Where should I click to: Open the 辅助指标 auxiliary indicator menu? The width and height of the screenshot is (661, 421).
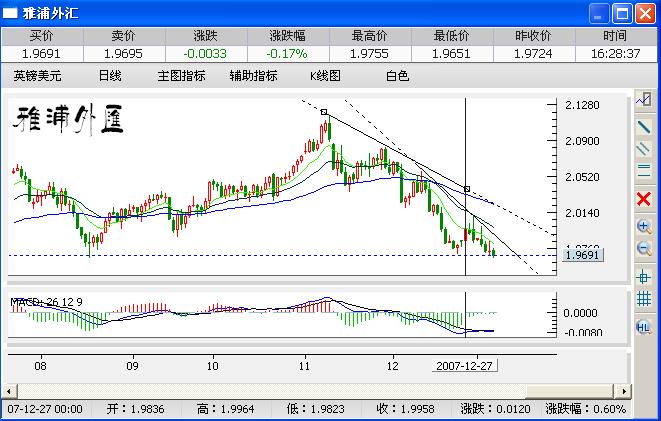(253, 76)
